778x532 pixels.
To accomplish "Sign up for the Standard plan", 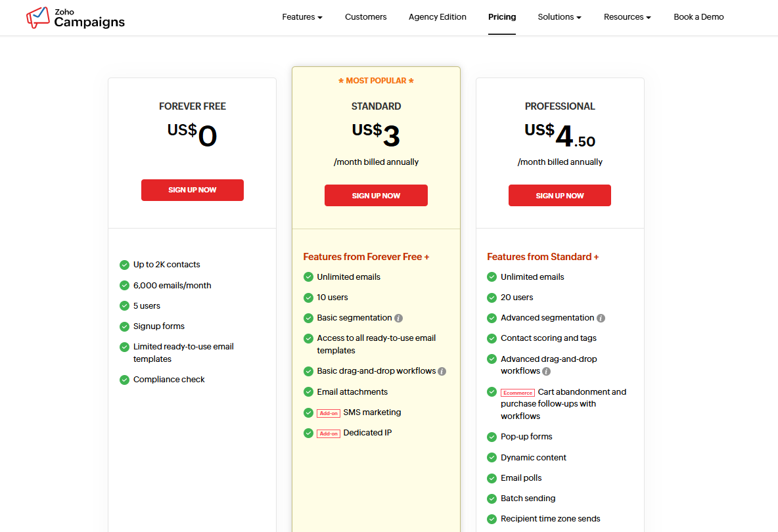I will pos(376,195).
